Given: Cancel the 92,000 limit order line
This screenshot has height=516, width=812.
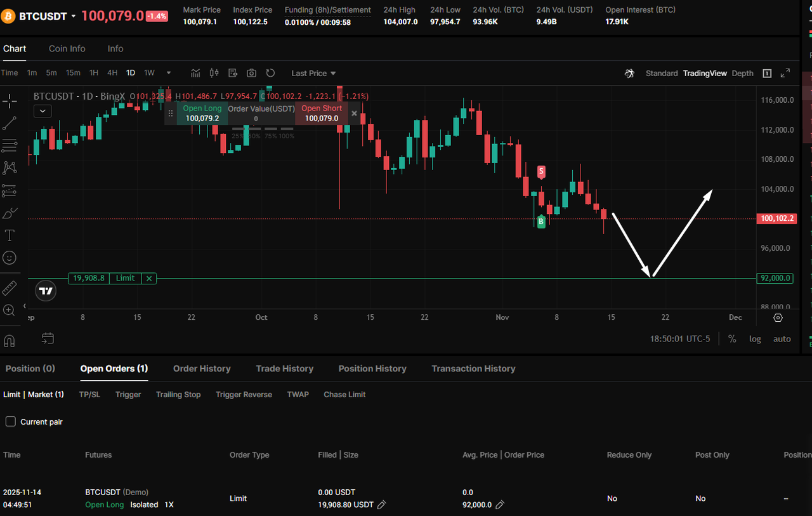Looking at the screenshot, I should 149,278.
